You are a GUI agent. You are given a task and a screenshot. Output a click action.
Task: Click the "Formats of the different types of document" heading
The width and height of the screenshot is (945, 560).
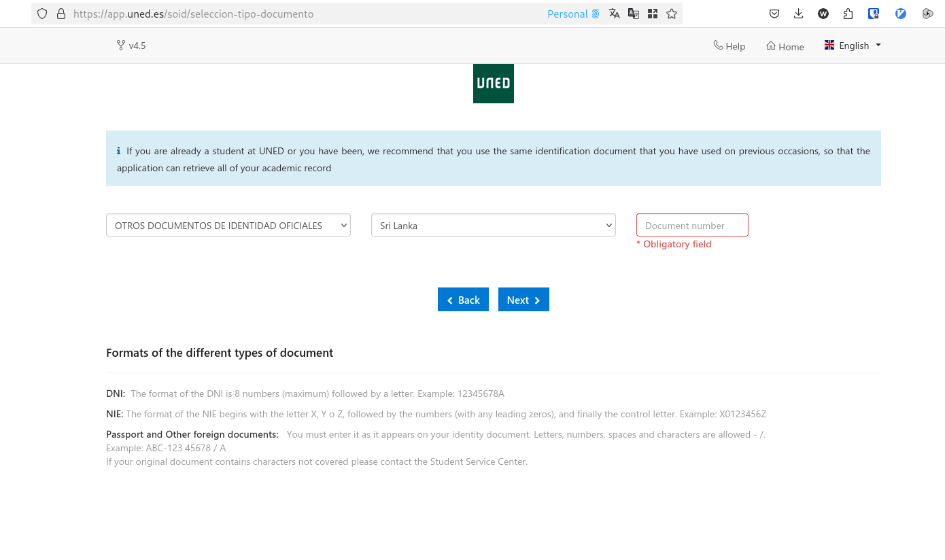point(220,353)
